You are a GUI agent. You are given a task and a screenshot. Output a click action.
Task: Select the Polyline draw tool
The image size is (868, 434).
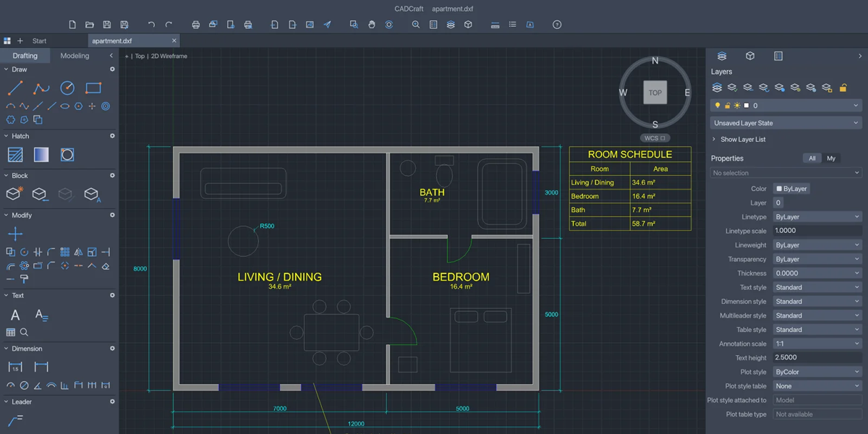(41, 88)
